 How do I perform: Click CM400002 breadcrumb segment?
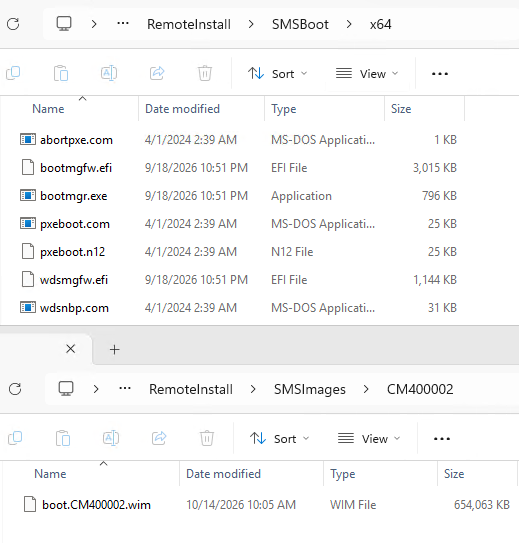[x=420, y=389]
